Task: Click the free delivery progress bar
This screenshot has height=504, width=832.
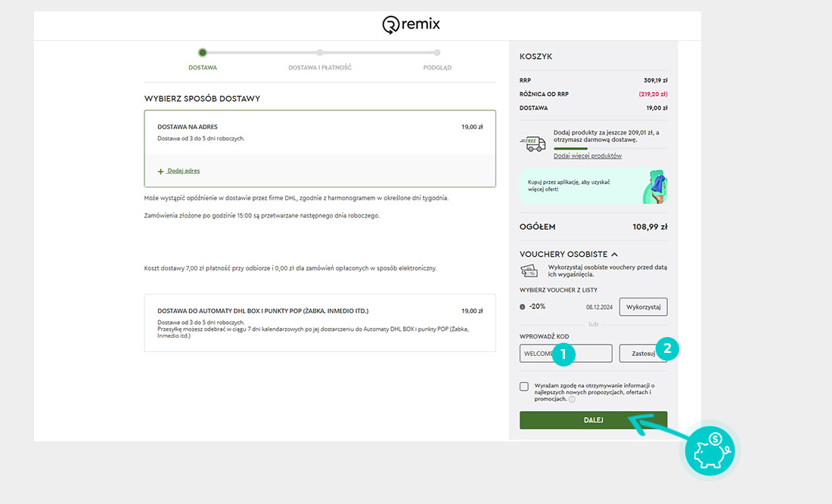Action: [x=610, y=148]
